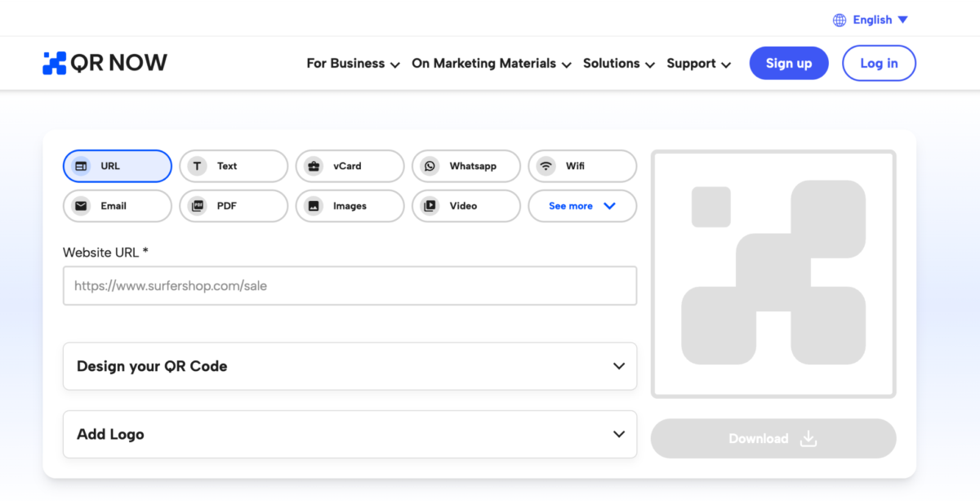Select the Video play icon

[430, 206]
